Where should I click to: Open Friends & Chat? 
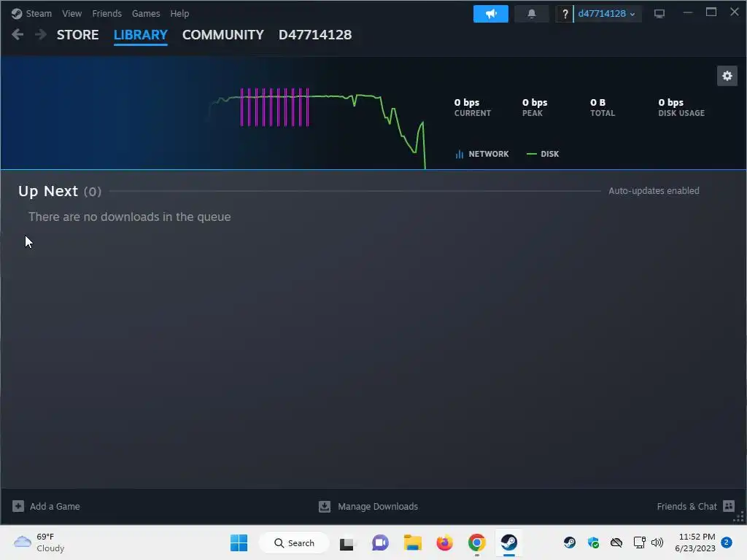pyautogui.click(x=686, y=506)
